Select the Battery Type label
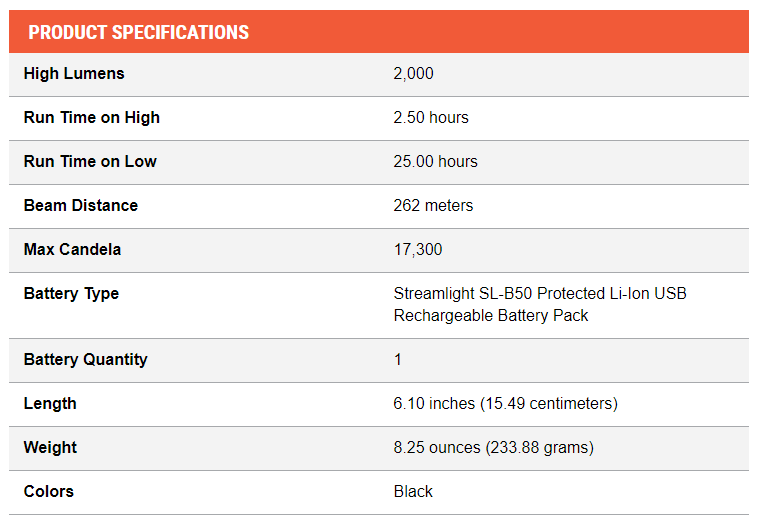Viewport: 759px width, 528px height. coord(71,294)
